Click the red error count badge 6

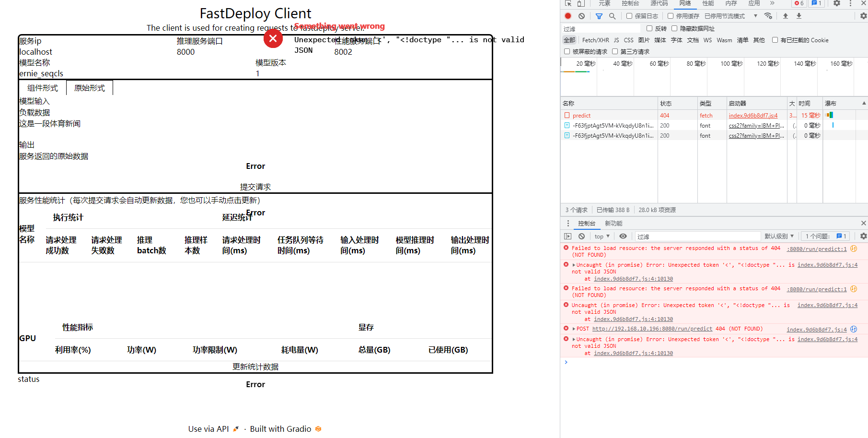(799, 3)
